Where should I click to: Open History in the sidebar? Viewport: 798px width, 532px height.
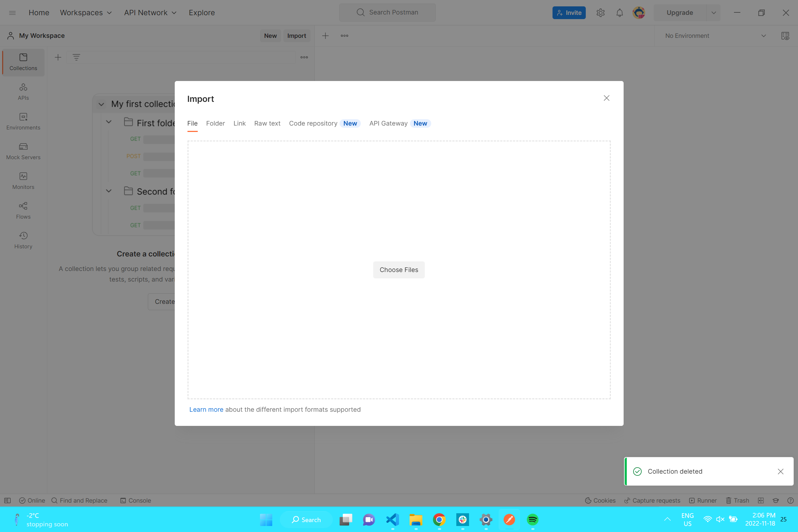point(23,240)
